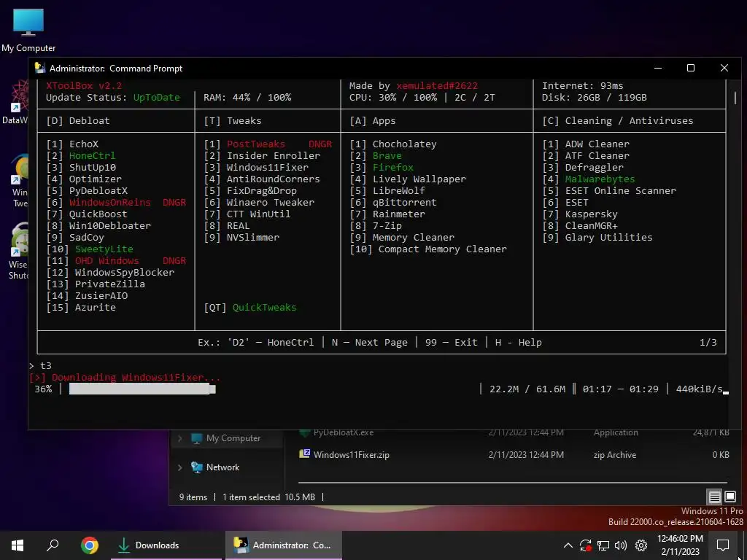This screenshot has height=560, width=747.
Task: Launch Chrome from the taskbar
Action: pos(89,545)
